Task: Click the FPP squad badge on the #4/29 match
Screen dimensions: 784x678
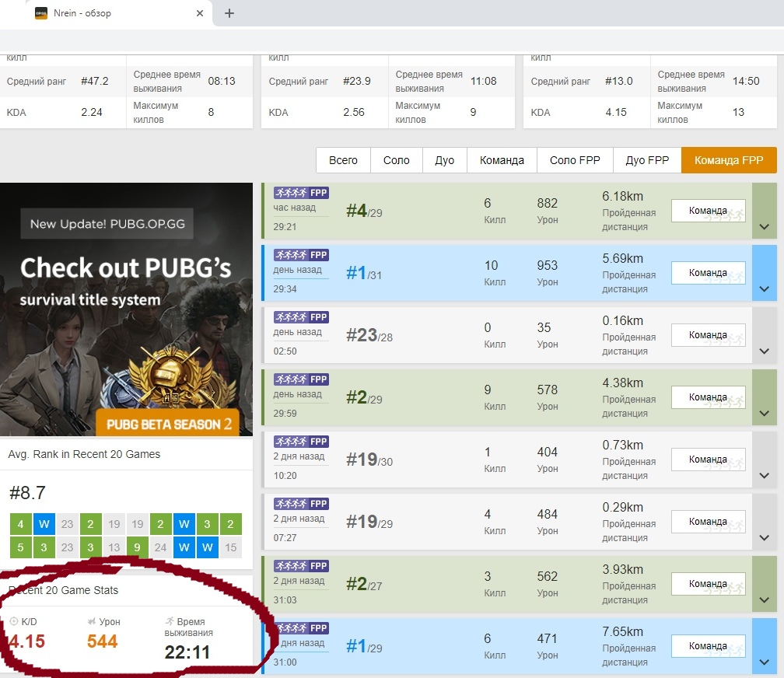Action: 301,193
